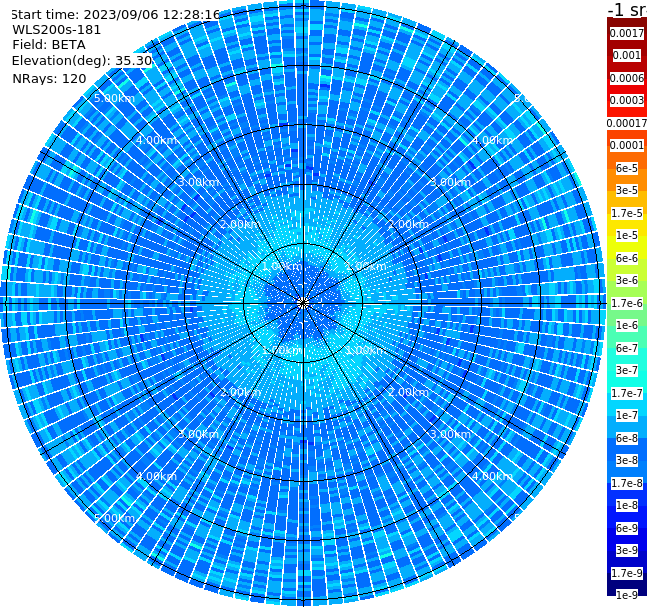Select the 1e-6 colorbar label
Image resolution: width=647 pixels, height=607 pixels.
[627, 326]
